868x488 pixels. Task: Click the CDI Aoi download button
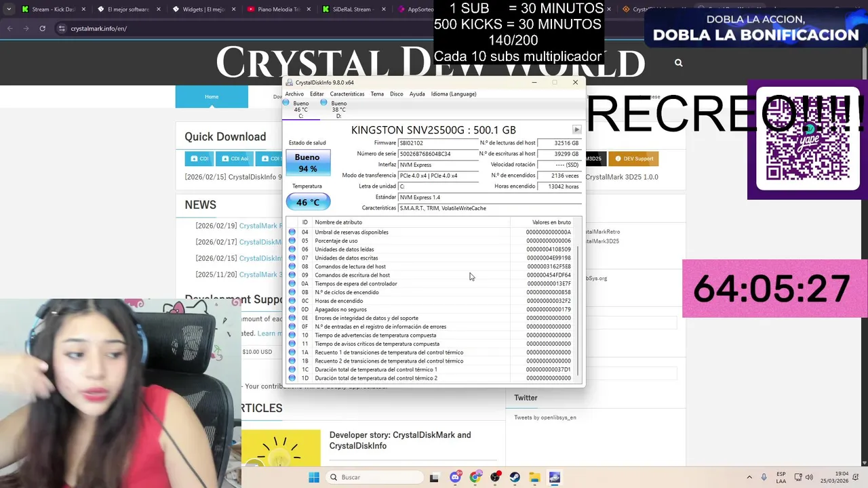tap(235, 159)
